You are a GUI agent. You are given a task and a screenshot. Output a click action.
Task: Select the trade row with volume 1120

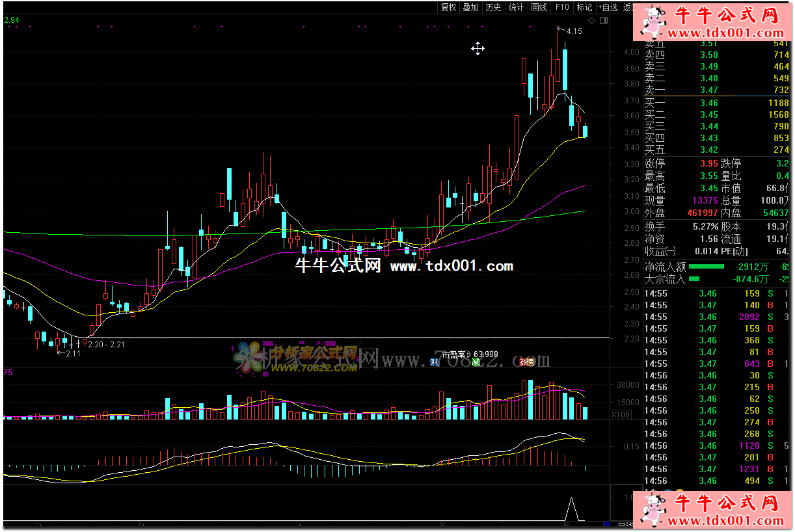[x=716, y=446]
